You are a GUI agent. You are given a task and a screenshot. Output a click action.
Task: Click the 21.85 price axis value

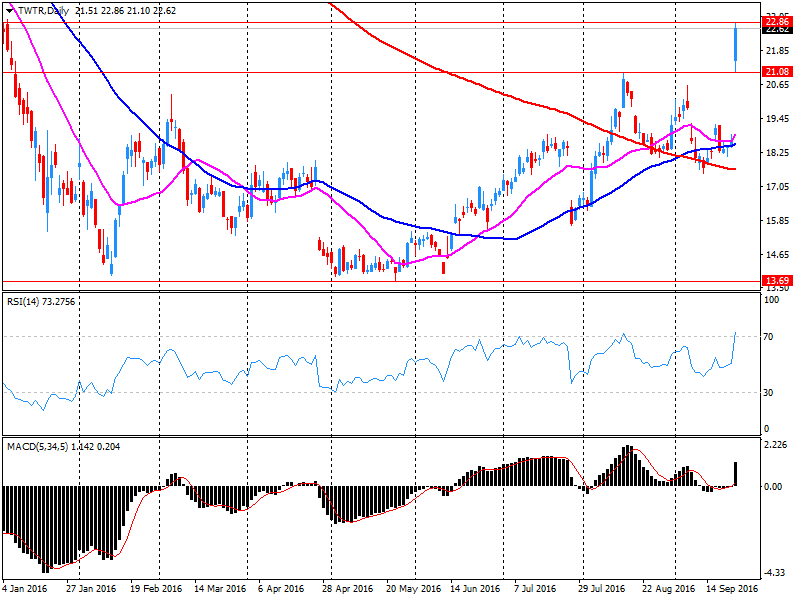[x=778, y=51]
